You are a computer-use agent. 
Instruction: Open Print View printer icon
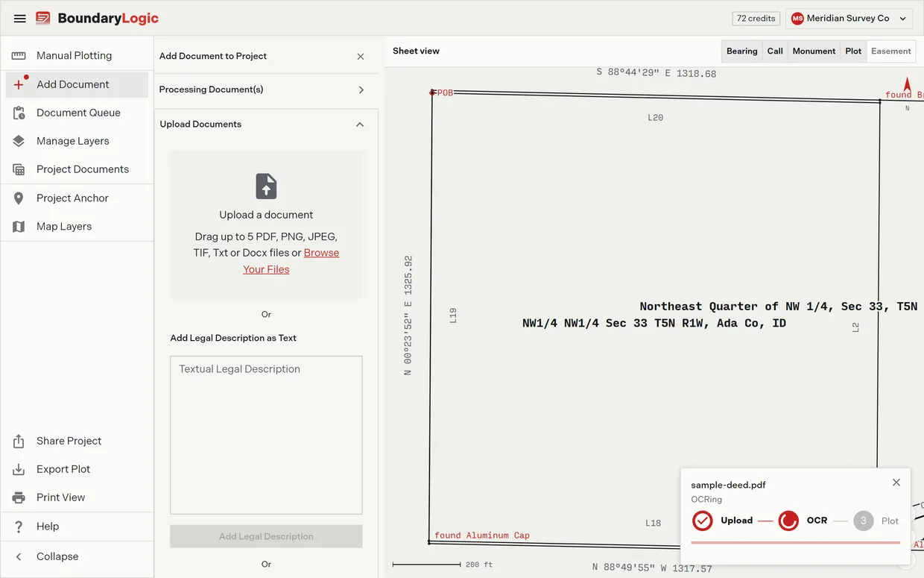pos(19,497)
